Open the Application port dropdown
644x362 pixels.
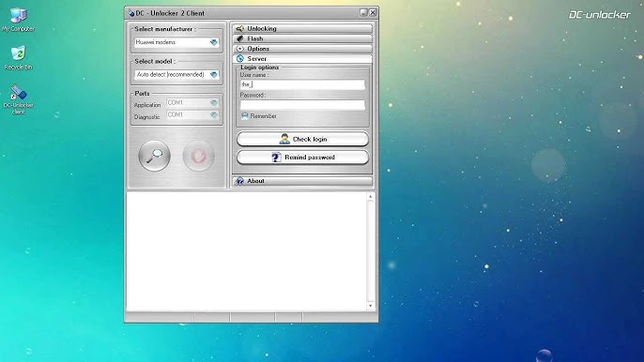tap(192, 102)
